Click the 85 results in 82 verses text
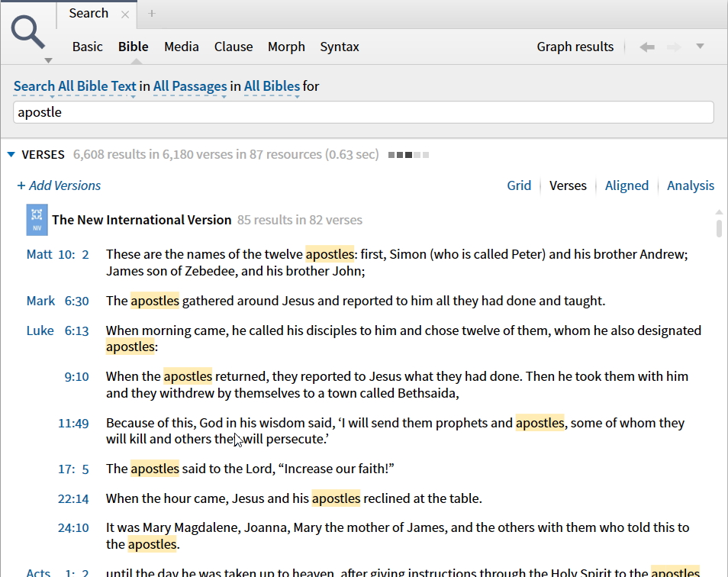The width and height of the screenshot is (728, 577). coord(299,220)
